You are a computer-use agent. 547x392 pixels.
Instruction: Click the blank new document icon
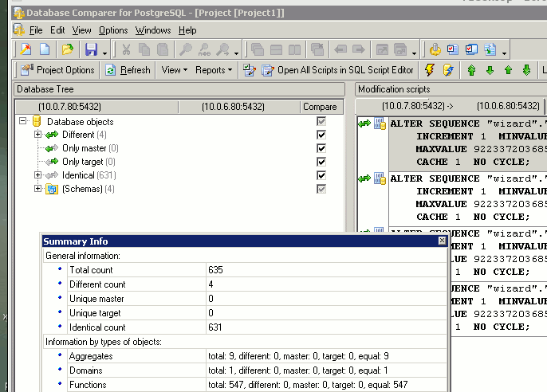(45, 49)
